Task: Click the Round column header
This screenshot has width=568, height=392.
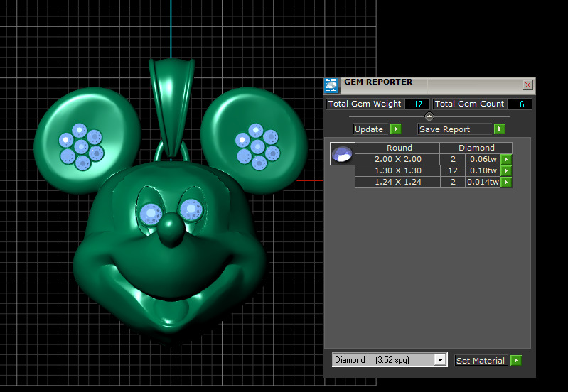Action: (398, 148)
